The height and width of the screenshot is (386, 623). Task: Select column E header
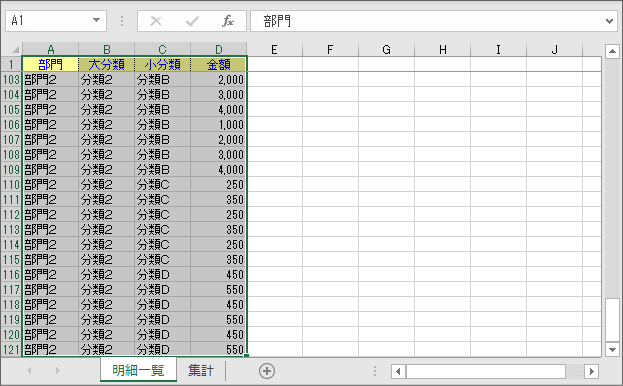click(x=274, y=50)
